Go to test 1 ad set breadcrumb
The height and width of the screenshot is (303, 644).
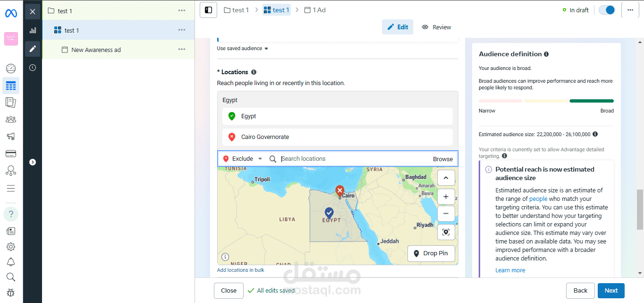pos(277,10)
